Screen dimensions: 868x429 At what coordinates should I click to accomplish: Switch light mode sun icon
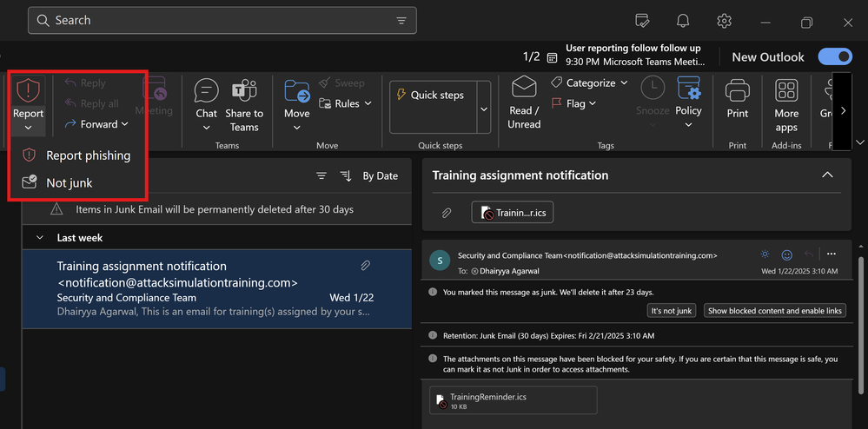(x=765, y=254)
